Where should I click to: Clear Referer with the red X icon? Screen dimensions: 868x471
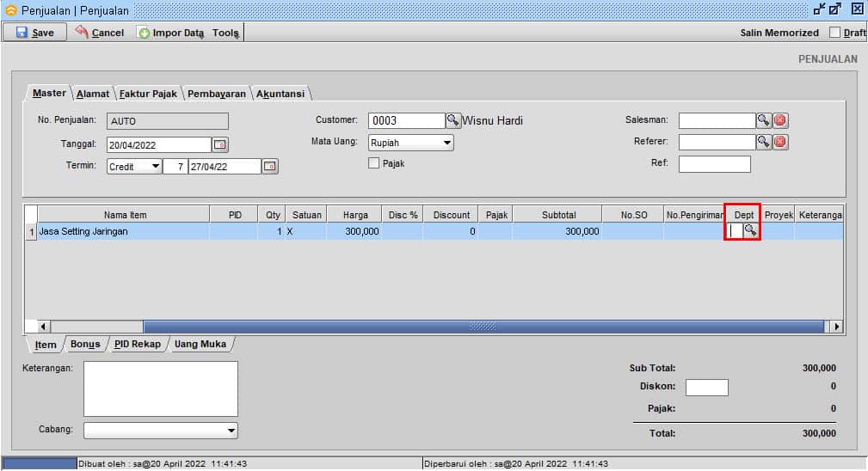pyautogui.click(x=779, y=142)
